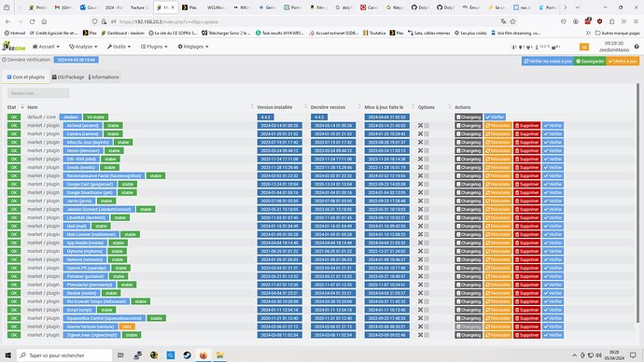
Task: Click the no-update cross icon for Script
Action: click(x=420, y=310)
